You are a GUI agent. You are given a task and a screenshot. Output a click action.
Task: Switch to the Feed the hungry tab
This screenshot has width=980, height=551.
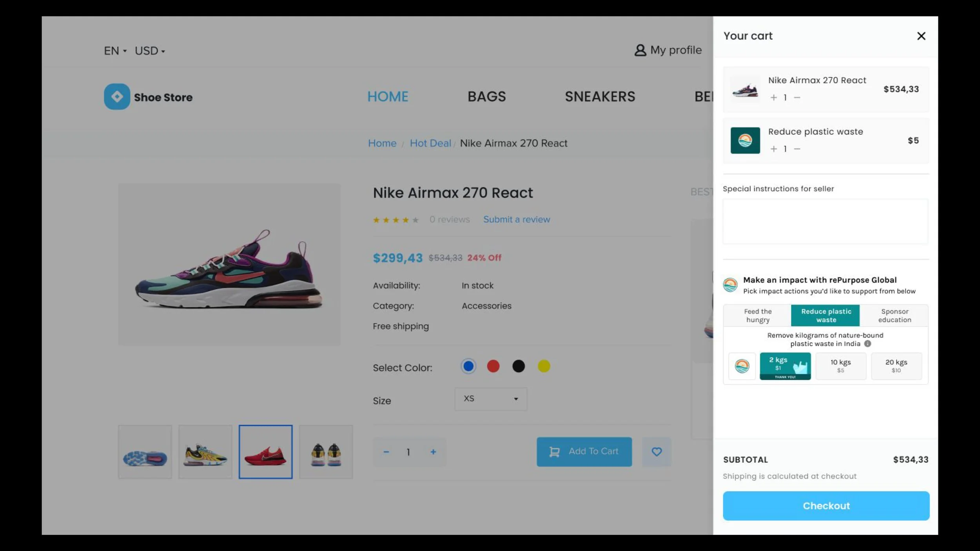[757, 315]
